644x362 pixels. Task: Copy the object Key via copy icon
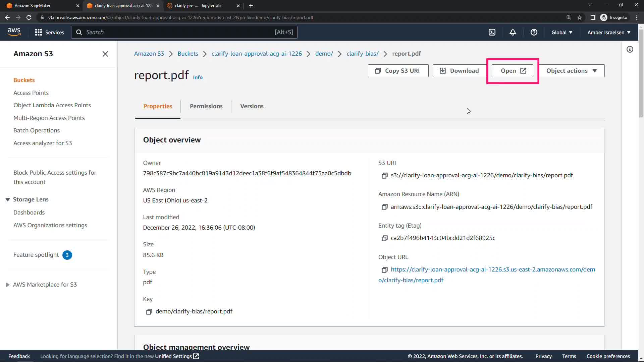point(149,312)
